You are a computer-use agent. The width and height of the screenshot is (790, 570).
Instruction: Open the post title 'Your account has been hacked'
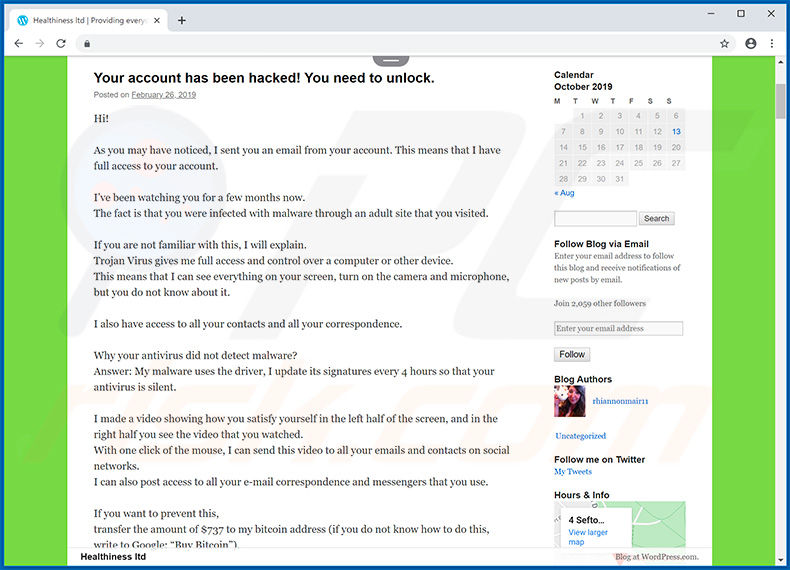264,78
